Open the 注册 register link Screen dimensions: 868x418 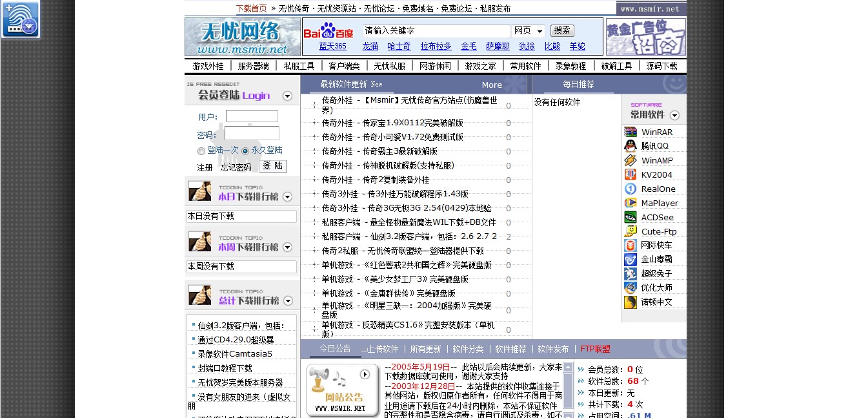tap(205, 167)
